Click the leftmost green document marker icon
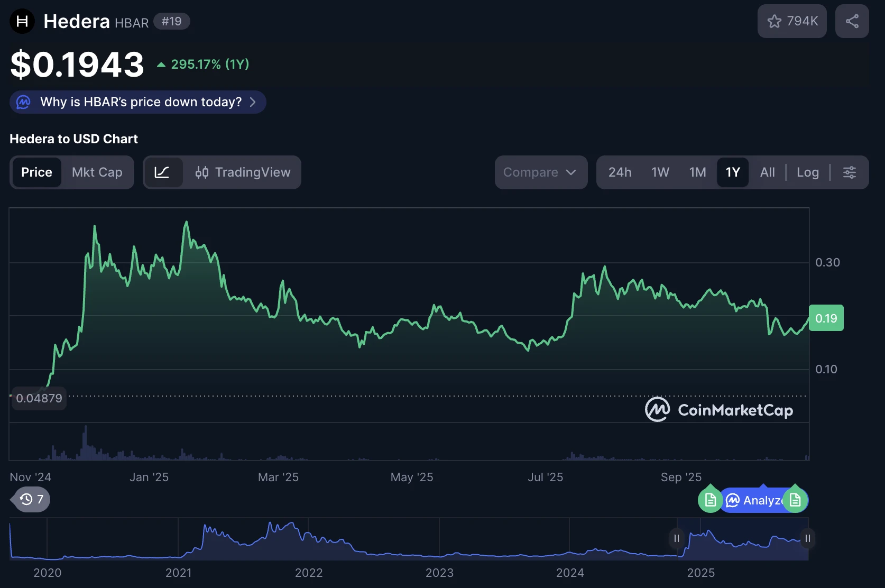Image resolution: width=885 pixels, height=588 pixels. (710, 500)
